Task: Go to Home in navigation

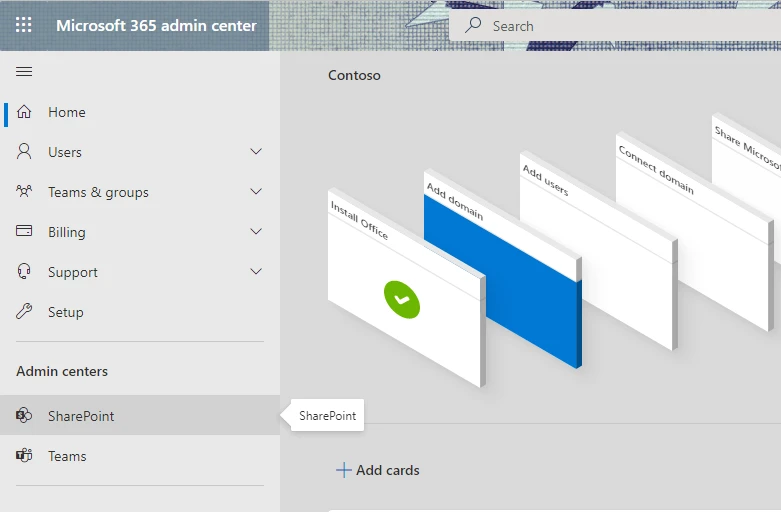Action: pos(140,112)
